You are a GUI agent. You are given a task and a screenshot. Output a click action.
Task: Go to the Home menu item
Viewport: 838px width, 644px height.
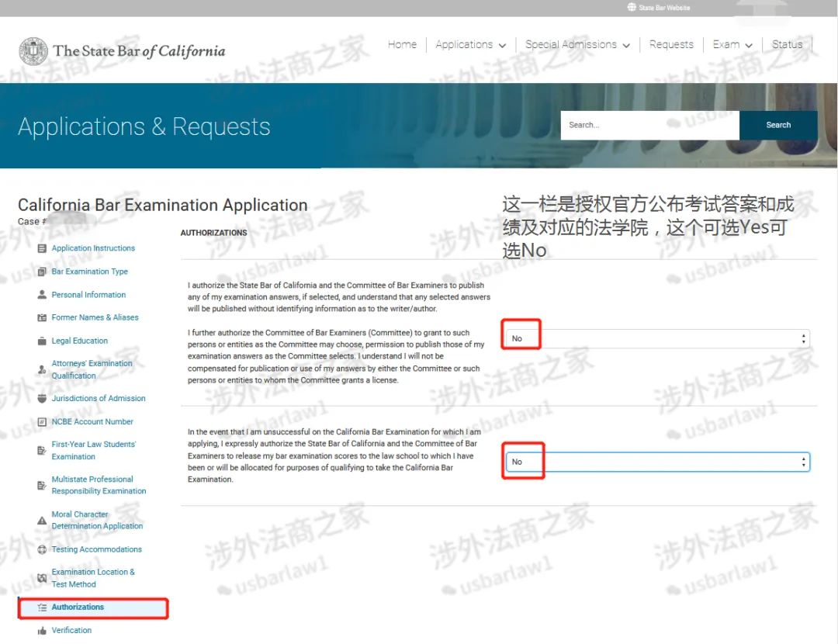coord(403,44)
